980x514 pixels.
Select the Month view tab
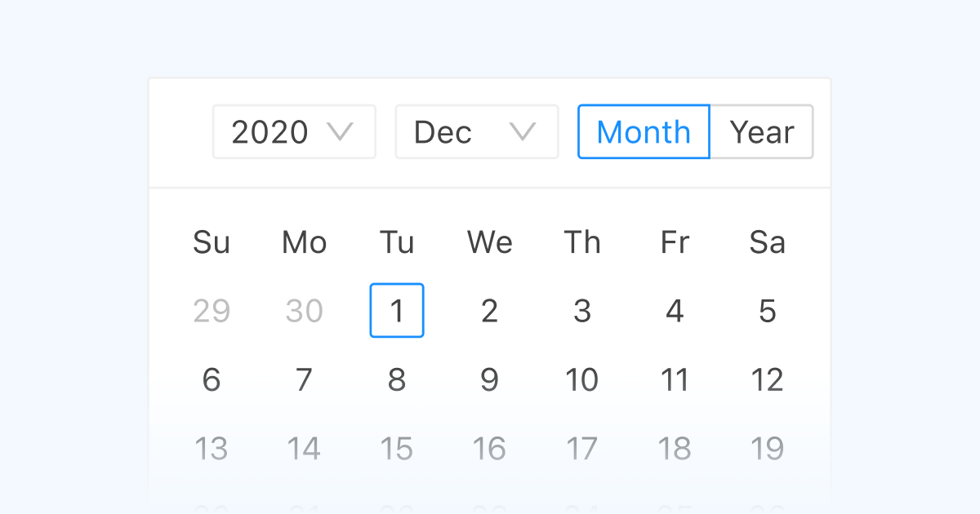[644, 131]
